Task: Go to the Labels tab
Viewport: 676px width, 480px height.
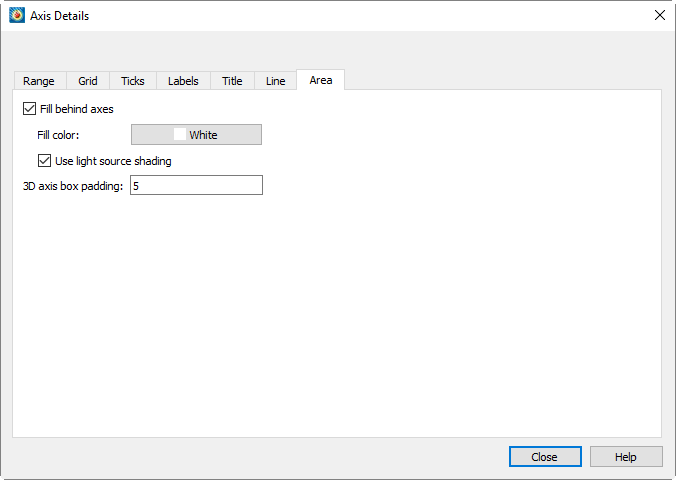Action: [183, 81]
